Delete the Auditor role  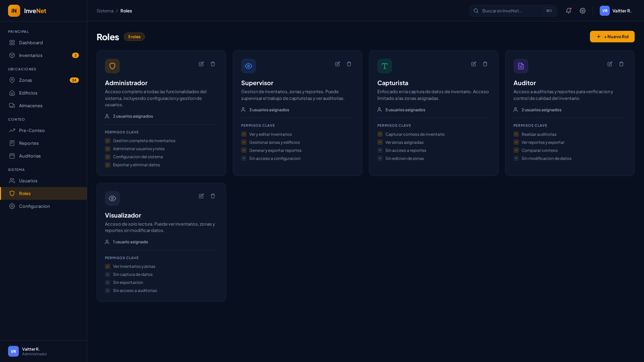[x=621, y=64]
